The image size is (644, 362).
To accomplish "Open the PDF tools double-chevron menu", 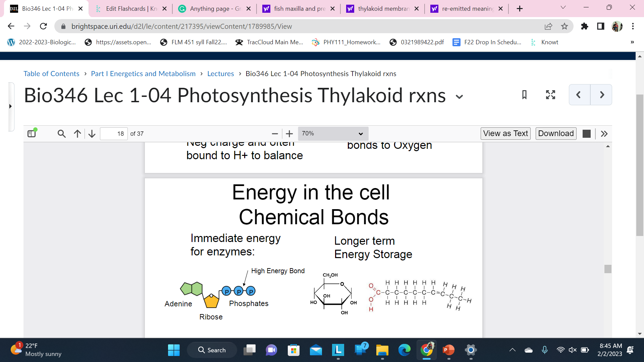I will pos(604,134).
